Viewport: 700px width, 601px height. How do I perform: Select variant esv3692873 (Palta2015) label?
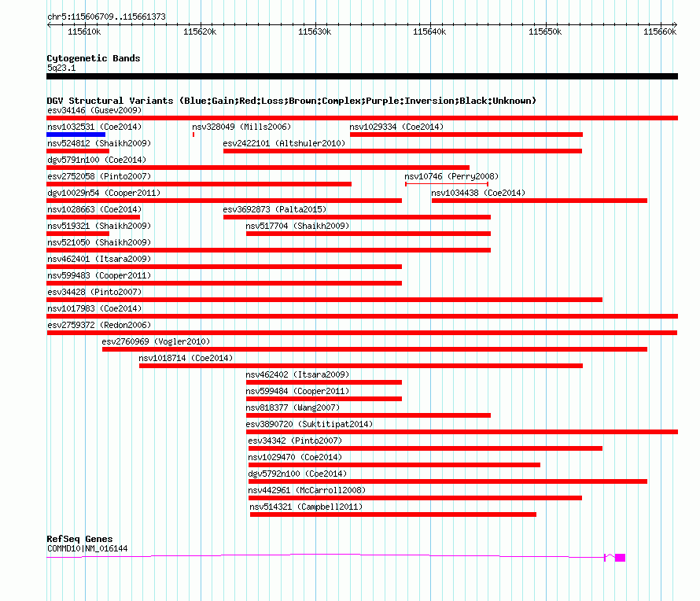click(274, 209)
